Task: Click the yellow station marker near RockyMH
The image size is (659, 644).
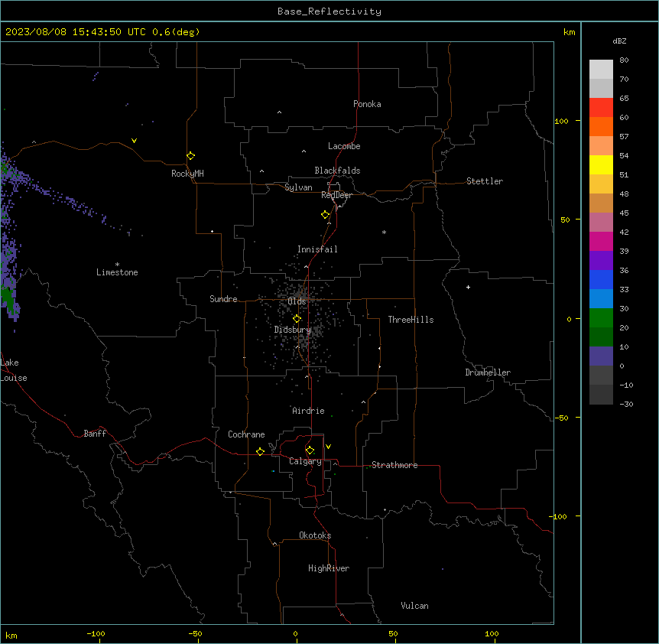Action: pos(190,156)
